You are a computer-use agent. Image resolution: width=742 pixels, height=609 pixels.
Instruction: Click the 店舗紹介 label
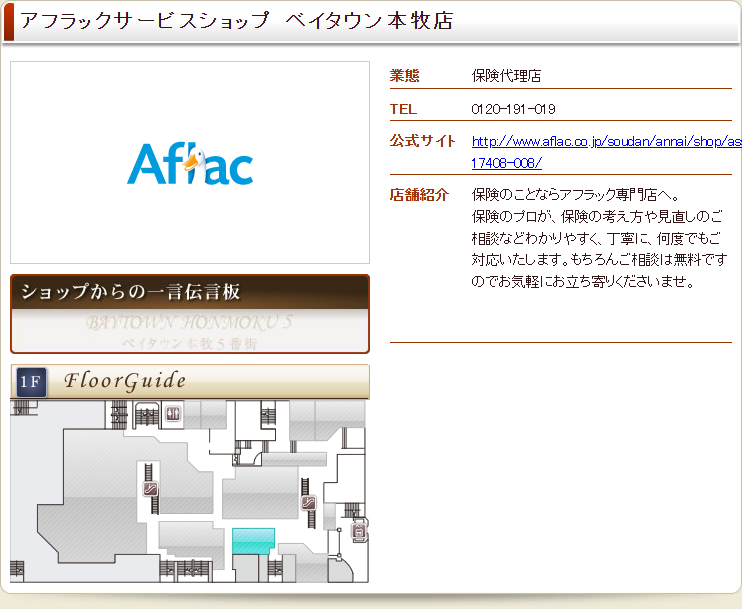point(419,195)
